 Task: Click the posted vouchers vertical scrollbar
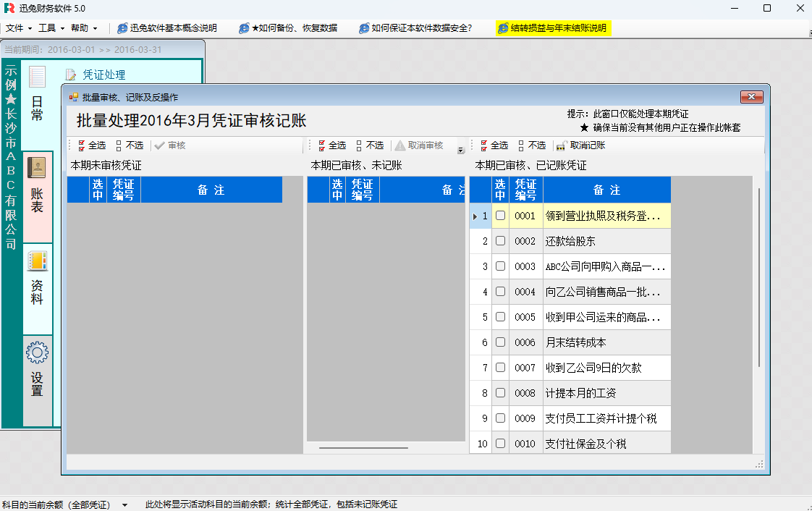(758, 275)
